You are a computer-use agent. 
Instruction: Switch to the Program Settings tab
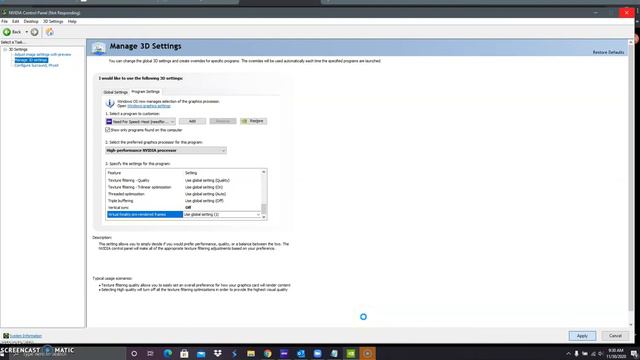(146, 92)
